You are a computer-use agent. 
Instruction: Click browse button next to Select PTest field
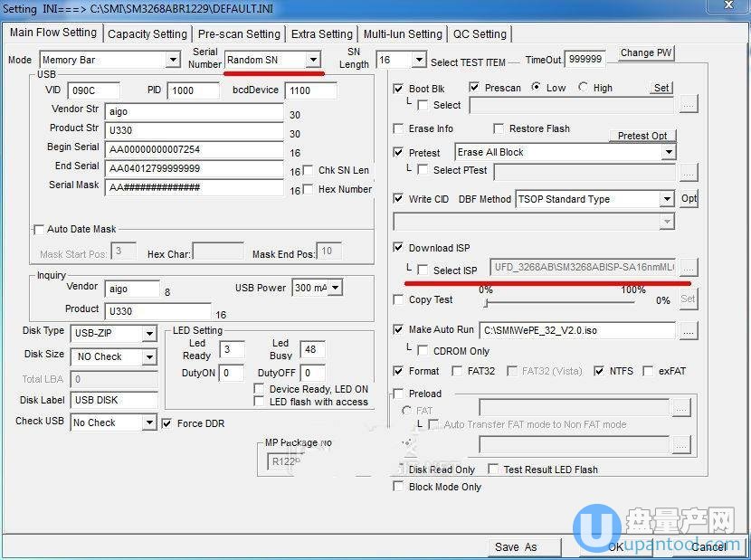coord(689,172)
